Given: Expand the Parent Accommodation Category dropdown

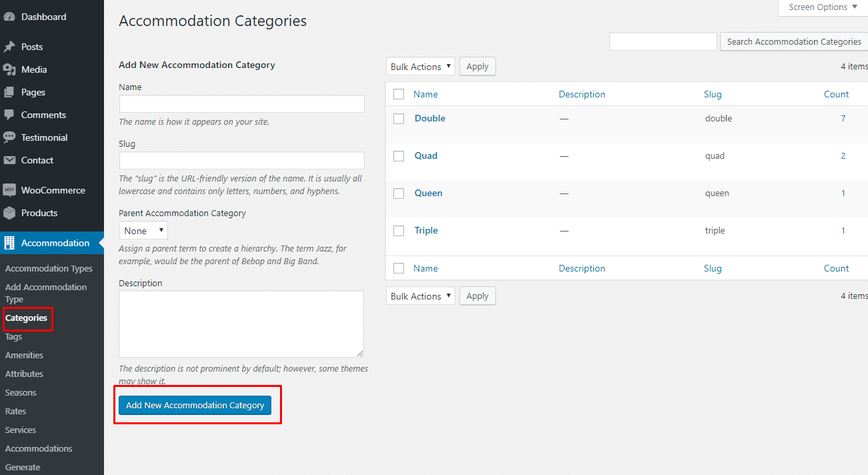Looking at the screenshot, I should tap(143, 231).
